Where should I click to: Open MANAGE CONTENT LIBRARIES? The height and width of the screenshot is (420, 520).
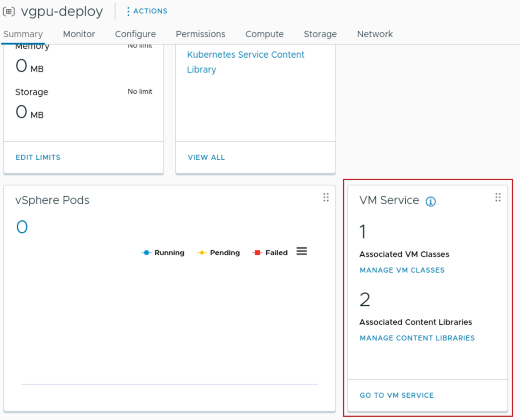[x=417, y=338]
